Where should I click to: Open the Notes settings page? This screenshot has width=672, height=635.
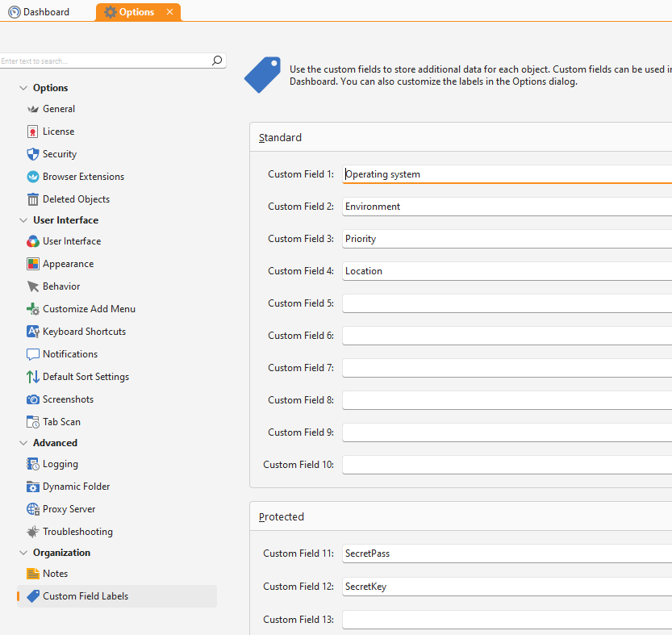click(55, 574)
